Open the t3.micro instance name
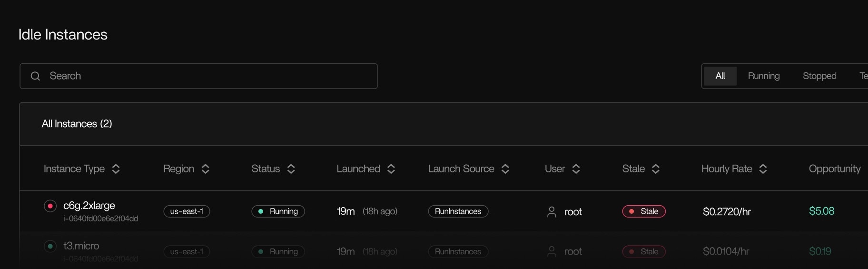The width and height of the screenshot is (868, 269). tap(81, 246)
